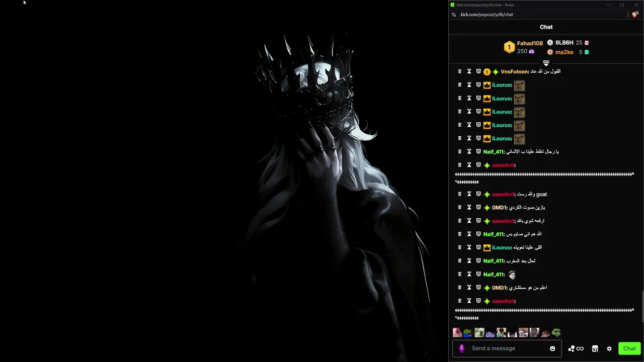The width and height of the screenshot is (644, 362).
Task: Open site settings icon in address bar
Action: (454, 15)
